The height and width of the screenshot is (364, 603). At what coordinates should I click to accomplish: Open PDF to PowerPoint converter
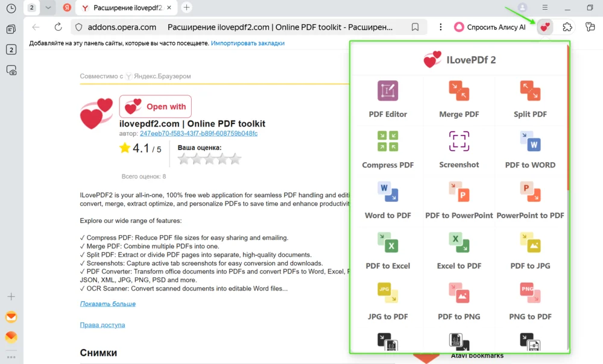459,201
